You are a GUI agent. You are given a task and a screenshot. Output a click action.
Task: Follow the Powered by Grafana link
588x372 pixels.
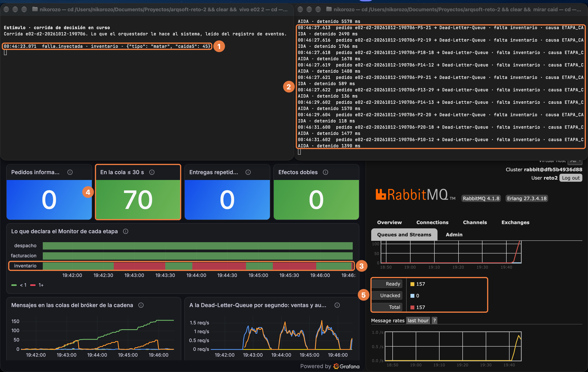click(330, 366)
